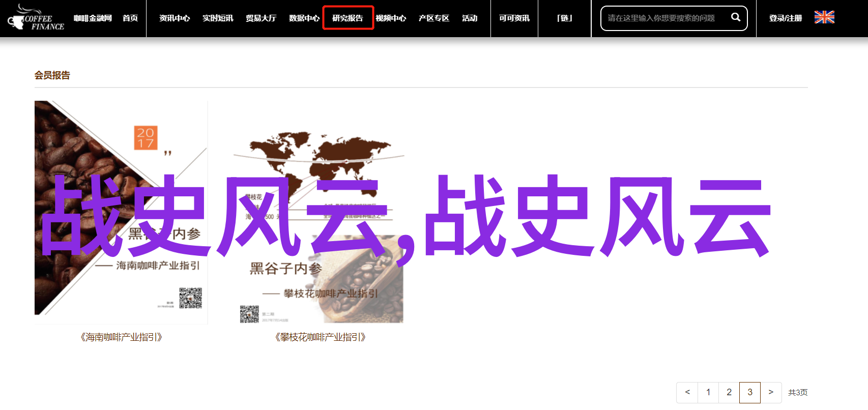Open 贸易大厅 section
Image resolution: width=868 pixels, height=410 pixels.
pos(261,18)
